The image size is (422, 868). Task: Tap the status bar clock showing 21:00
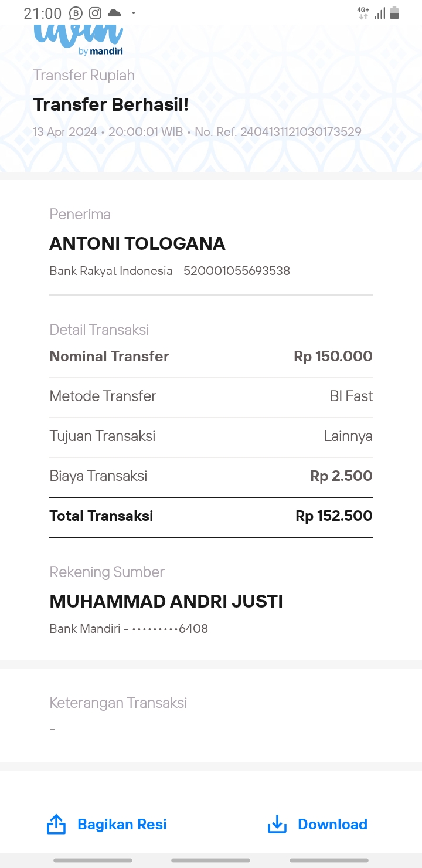[x=42, y=13]
